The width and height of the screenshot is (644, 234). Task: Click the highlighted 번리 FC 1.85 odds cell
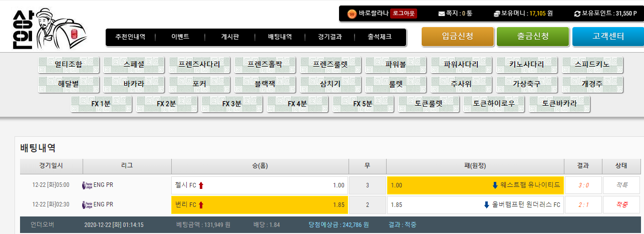[259, 204]
